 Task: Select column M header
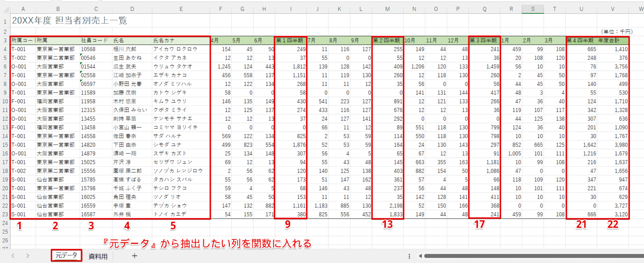point(387,9)
